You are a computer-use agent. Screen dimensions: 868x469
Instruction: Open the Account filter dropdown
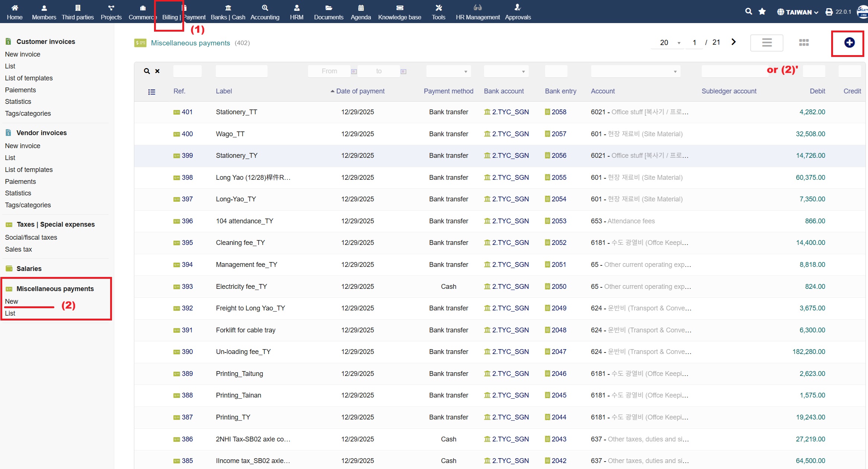pyautogui.click(x=635, y=71)
